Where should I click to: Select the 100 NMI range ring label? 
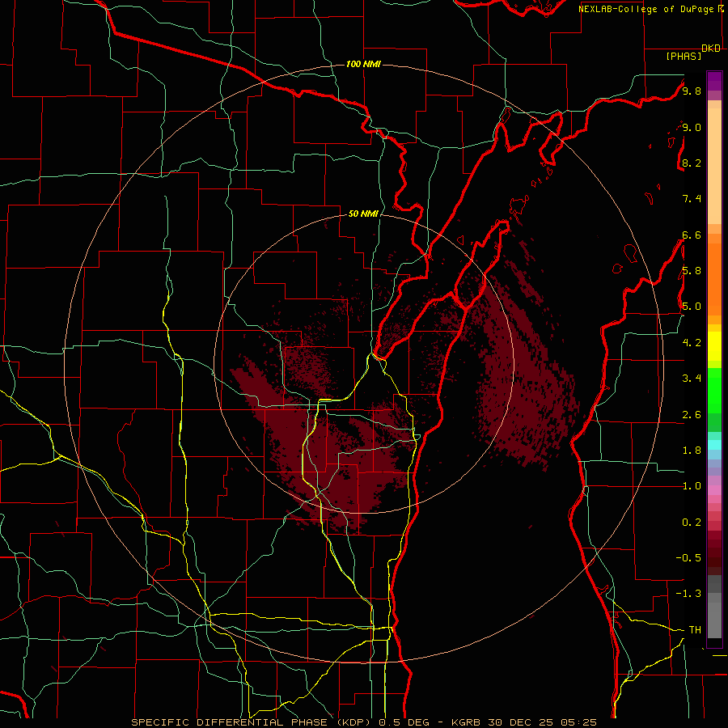pos(363,64)
